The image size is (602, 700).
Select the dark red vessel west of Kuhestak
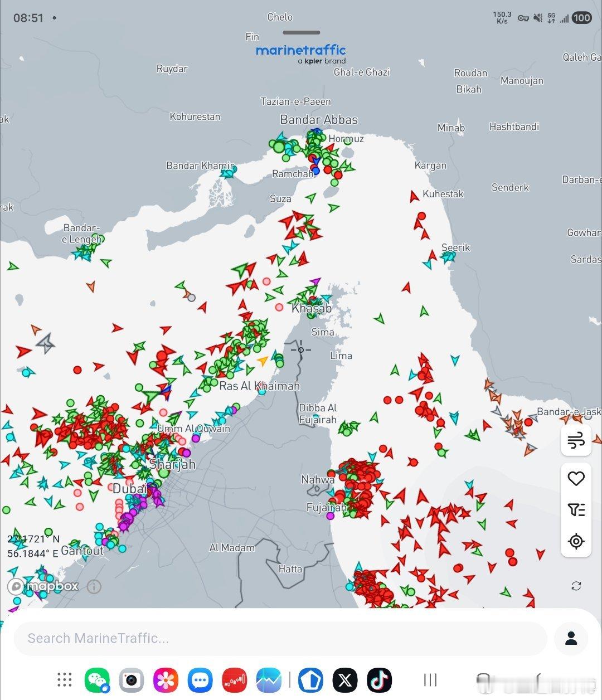414,196
